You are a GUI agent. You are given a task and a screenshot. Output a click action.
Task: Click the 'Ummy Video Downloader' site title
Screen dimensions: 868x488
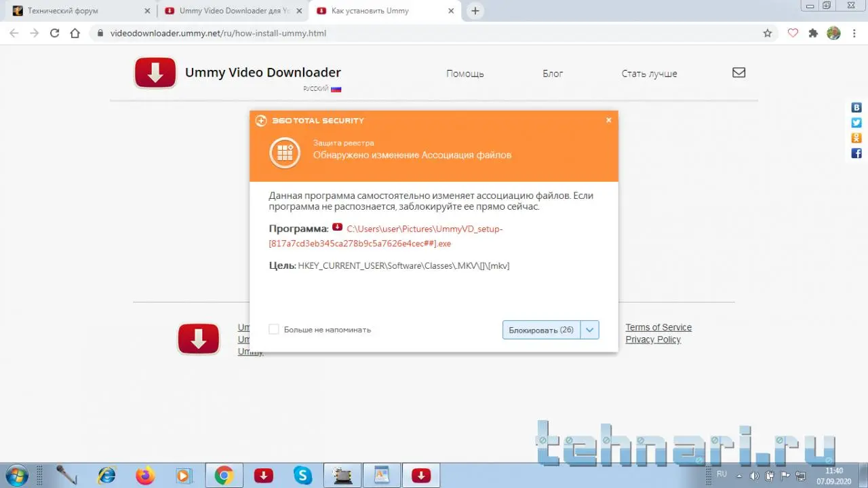[x=263, y=72]
